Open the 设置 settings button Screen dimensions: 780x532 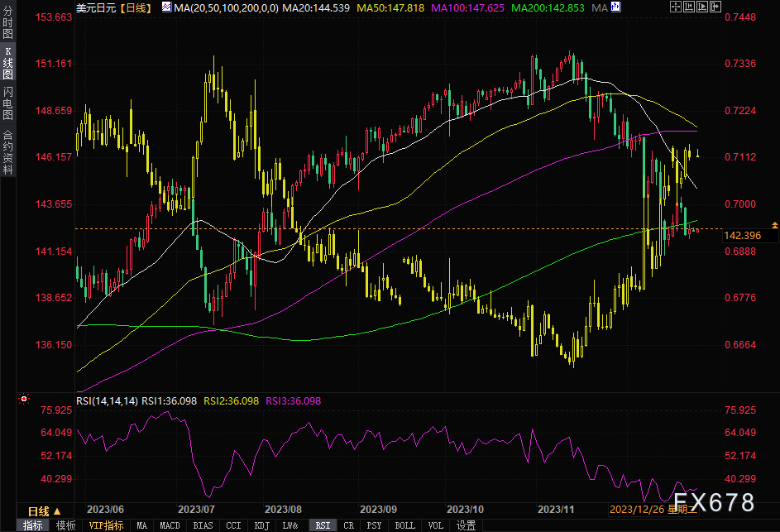coord(466,525)
